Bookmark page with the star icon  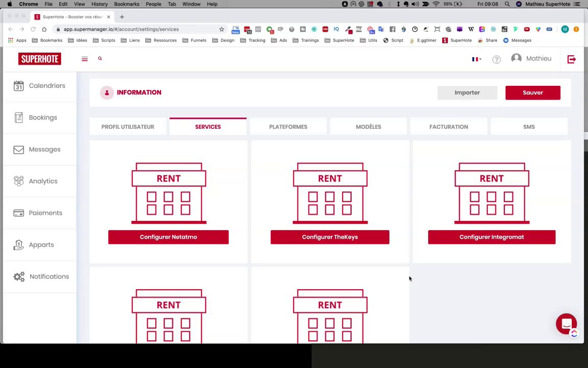[222, 29]
